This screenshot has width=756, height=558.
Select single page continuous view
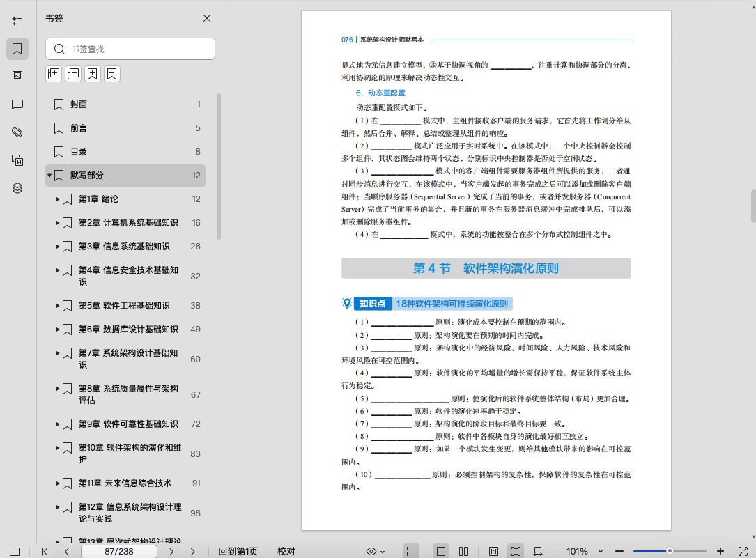click(440, 551)
